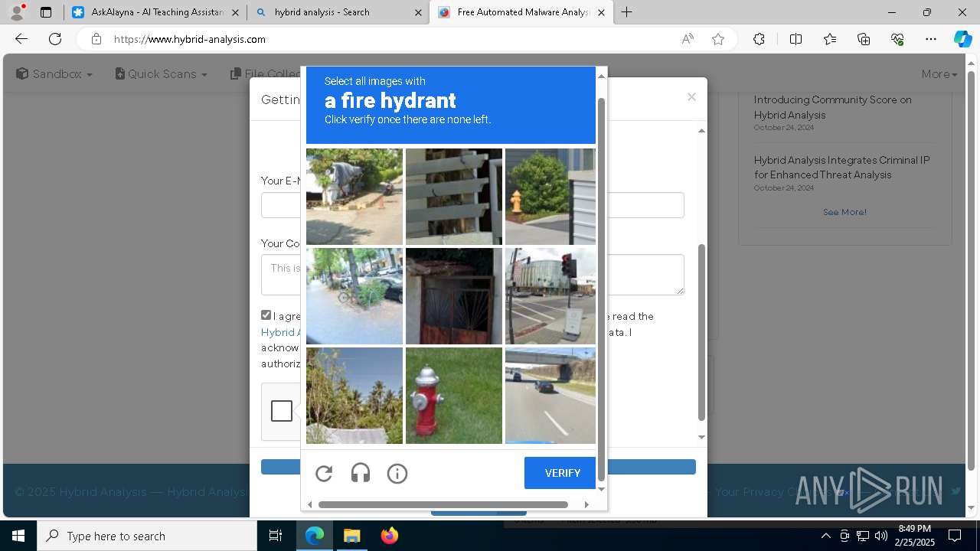Open the File Collections menu
Screen dimensions: 980x551
coord(266,73)
